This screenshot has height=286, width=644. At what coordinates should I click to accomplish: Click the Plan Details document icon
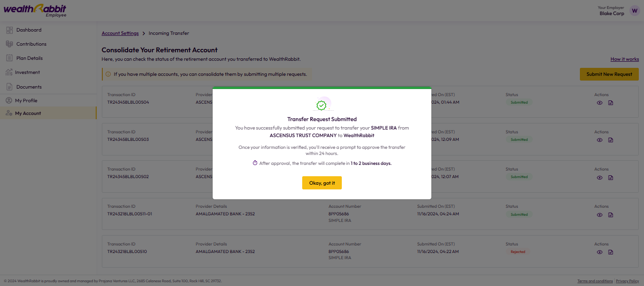[9, 58]
